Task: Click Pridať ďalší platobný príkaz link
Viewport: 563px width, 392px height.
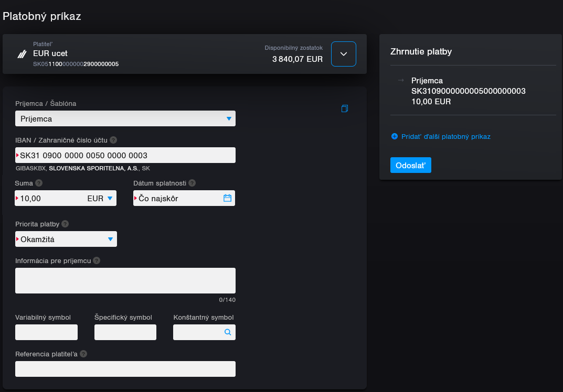Action: 445,136
